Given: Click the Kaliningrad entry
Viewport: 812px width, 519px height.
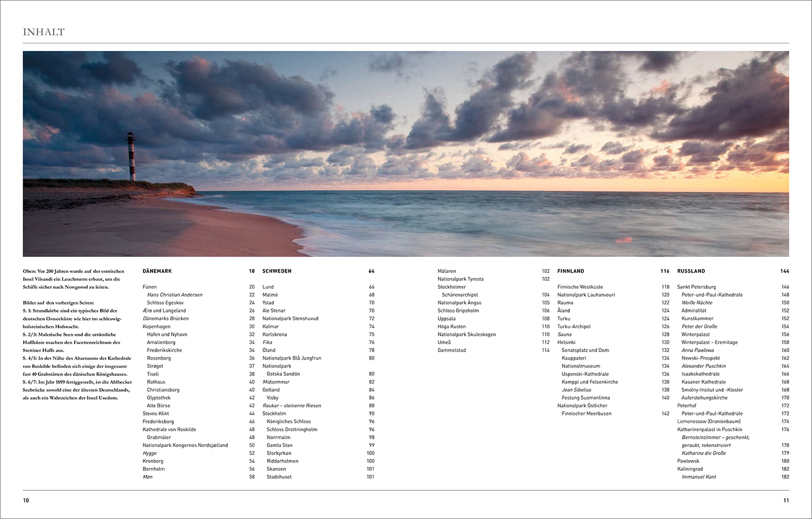Looking at the screenshot, I should pos(690,469).
